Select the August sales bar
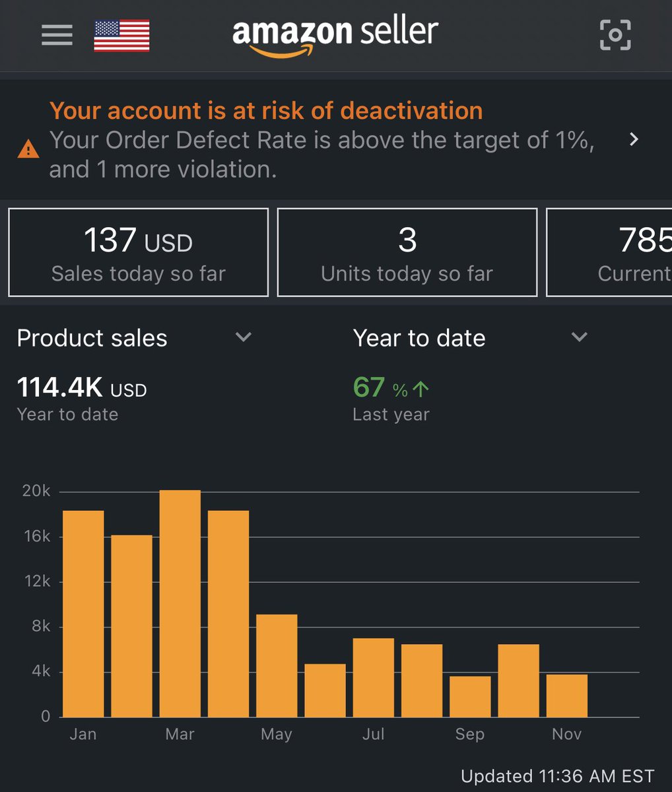This screenshot has width=672, height=792. 422,680
